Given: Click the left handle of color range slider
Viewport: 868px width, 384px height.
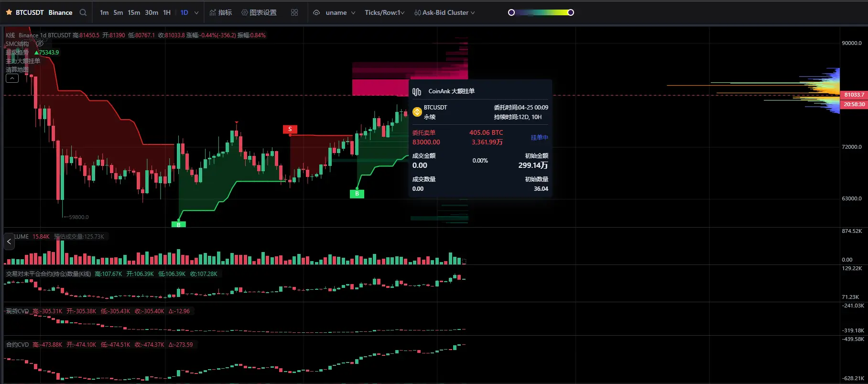Looking at the screenshot, I should [x=511, y=12].
